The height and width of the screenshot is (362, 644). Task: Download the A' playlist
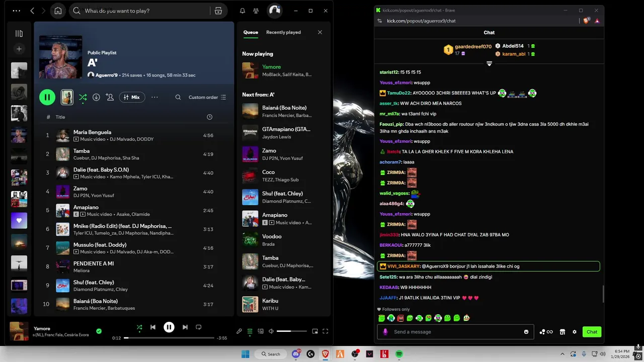(96, 97)
